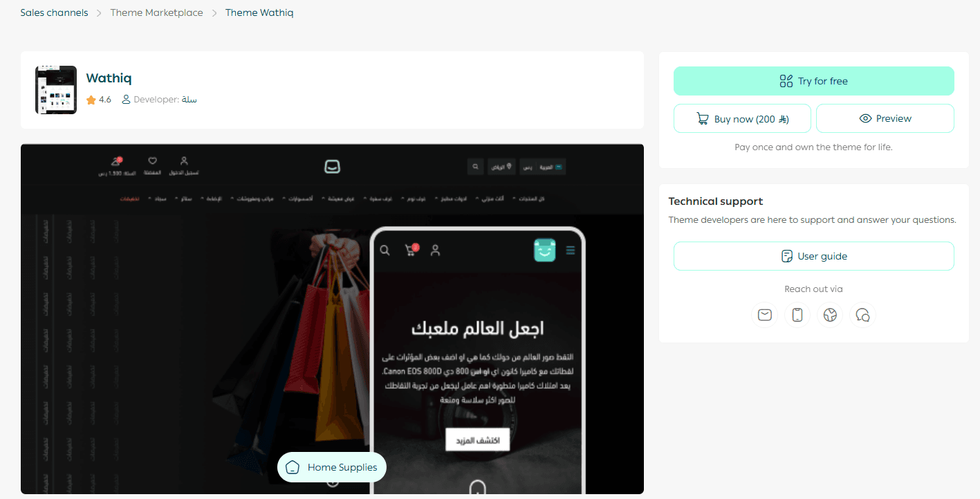Click the orange star rating icon
This screenshot has width=980, height=499.
click(91, 100)
